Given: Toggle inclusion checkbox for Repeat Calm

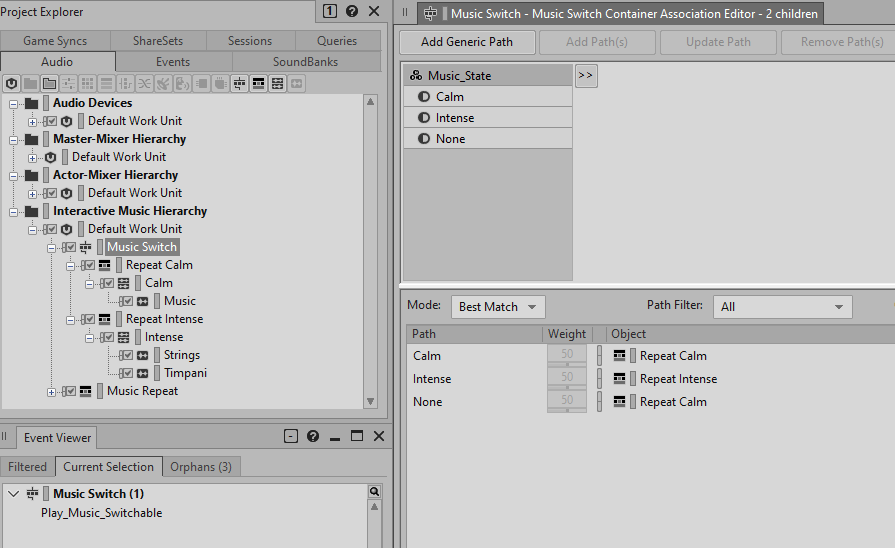Looking at the screenshot, I should point(88,265).
